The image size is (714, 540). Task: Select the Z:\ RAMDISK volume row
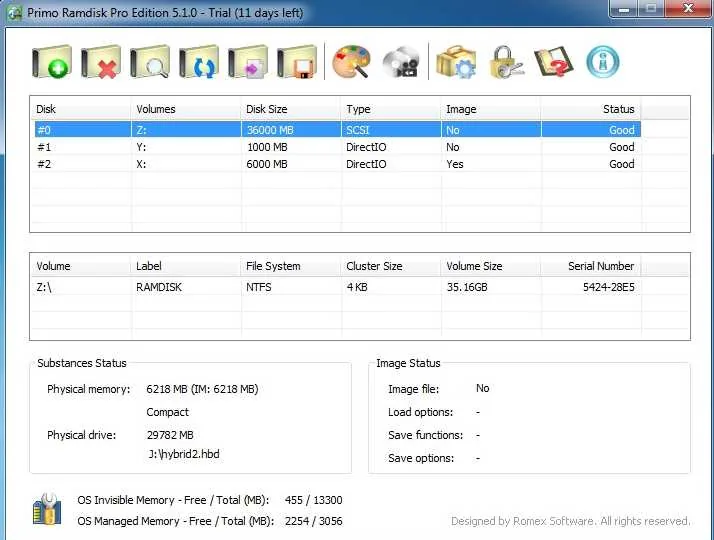coord(338,287)
